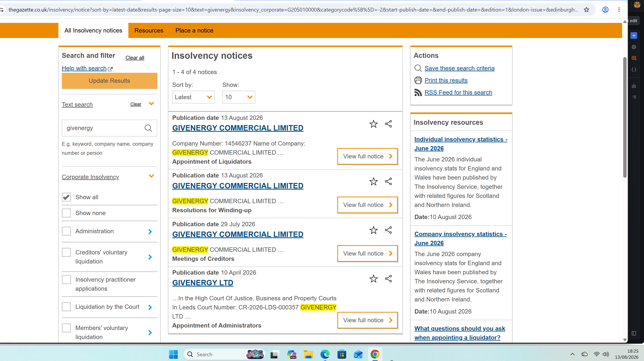The image size is (644, 361).
Task: Click the RSS feed icon in Actions
Action: pyautogui.click(x=418, y=92)
